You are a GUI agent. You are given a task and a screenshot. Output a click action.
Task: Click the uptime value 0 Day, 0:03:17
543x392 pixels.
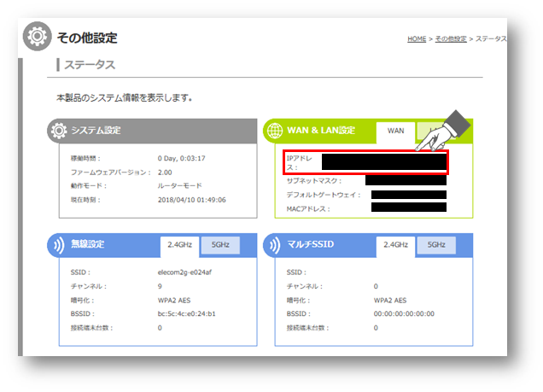click(182, 158)
